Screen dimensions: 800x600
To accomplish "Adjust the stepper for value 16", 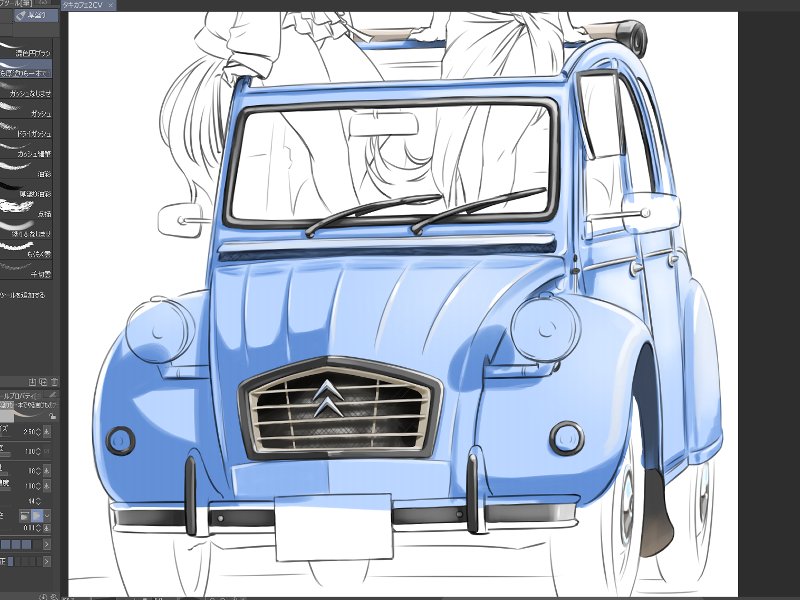I will pos(39,470).
